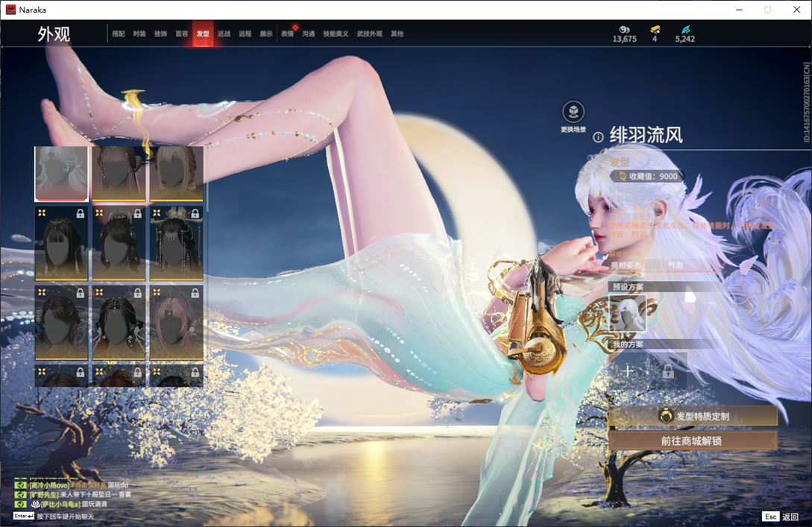The width and height of the screenshot is (812, 527).
Task: Switch to the 时装 tab
Action: pos(139,34)
